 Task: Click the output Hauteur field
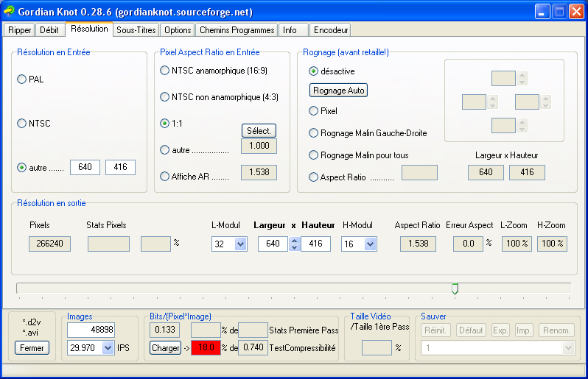coord(316,244)
